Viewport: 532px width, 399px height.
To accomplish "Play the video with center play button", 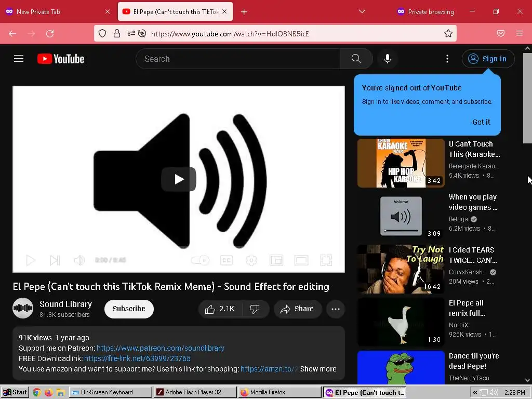I will 179,179.
